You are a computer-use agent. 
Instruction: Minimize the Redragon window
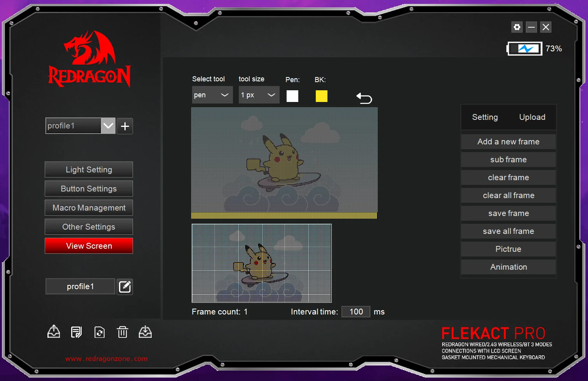point(531,27)
